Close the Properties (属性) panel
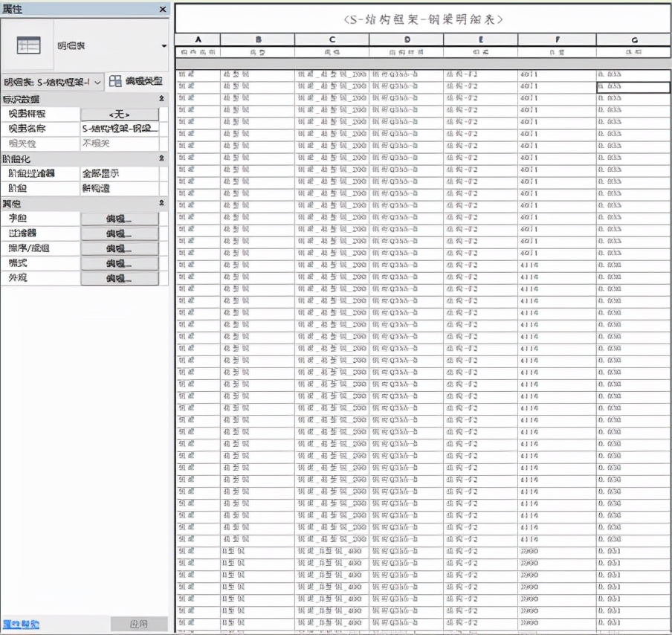Screen dimensions: 672x635 coord(163,9)
